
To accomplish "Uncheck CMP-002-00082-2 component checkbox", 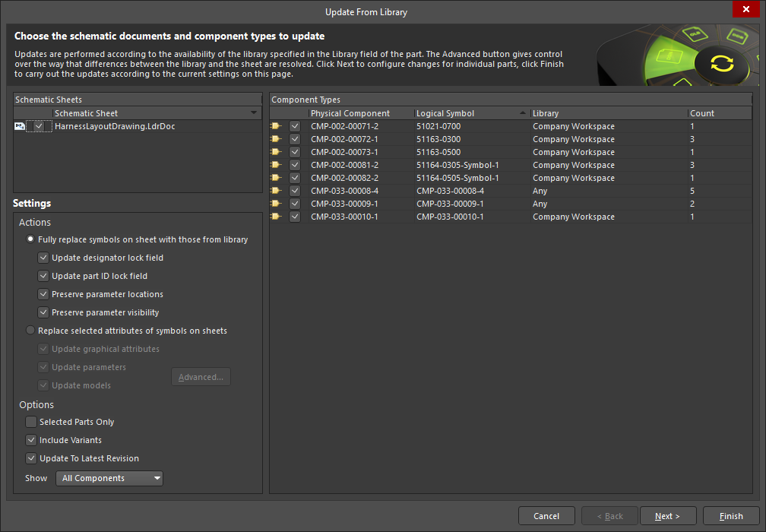I will coord(295,178).
